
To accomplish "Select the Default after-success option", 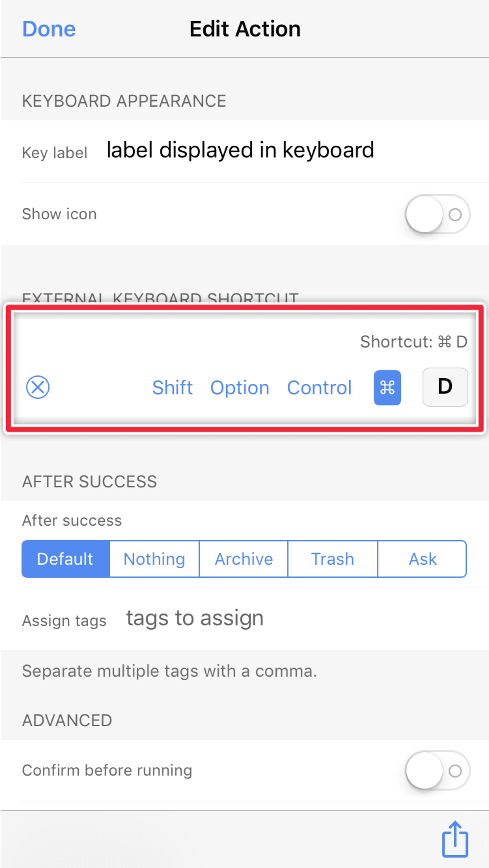I will [65, 559].
